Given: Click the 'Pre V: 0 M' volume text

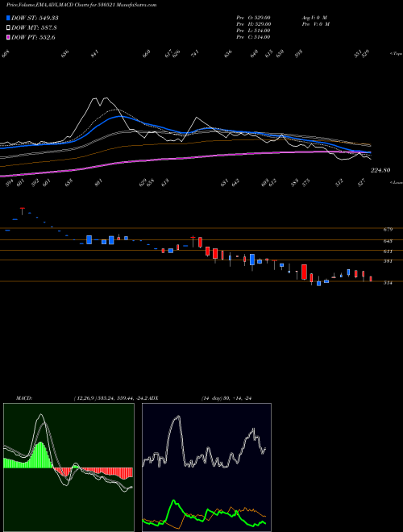Looking at the screenshot, I should [x=316, y=24].
